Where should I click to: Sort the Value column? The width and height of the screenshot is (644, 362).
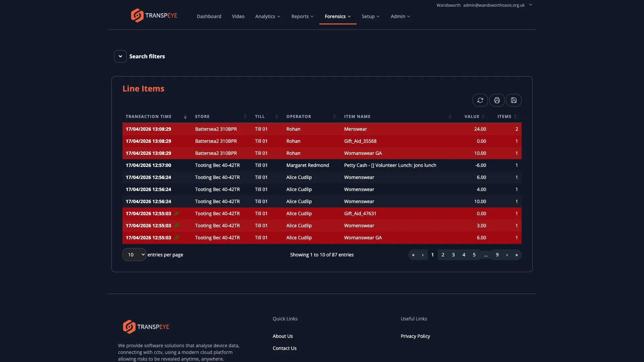click(x=483, y=116)
